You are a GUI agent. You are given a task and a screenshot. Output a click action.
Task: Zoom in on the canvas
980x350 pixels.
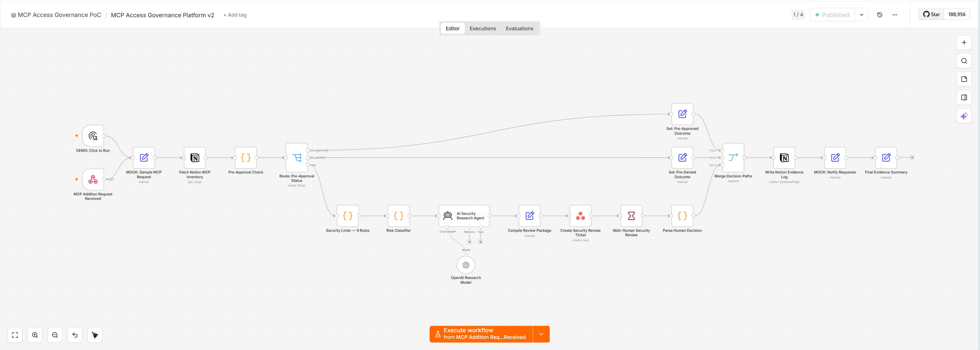(x=35, y=335)
